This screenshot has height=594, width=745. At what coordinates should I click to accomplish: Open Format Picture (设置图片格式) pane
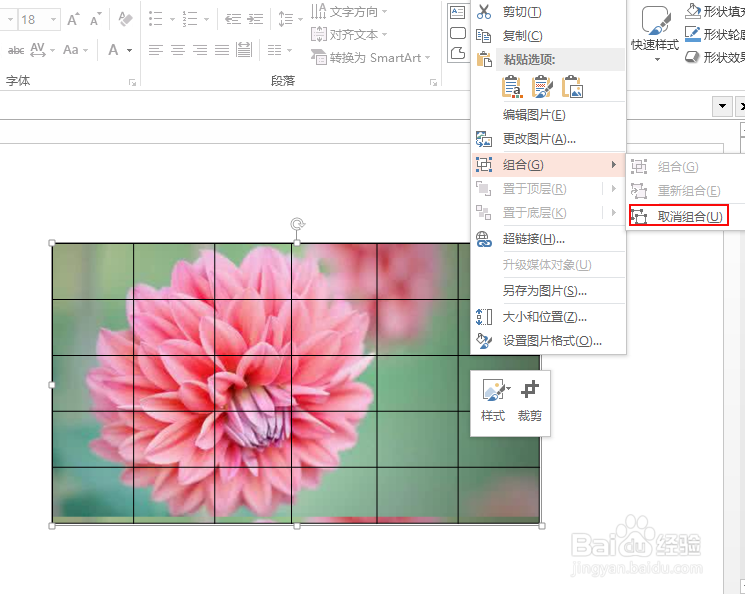(549, 341)
